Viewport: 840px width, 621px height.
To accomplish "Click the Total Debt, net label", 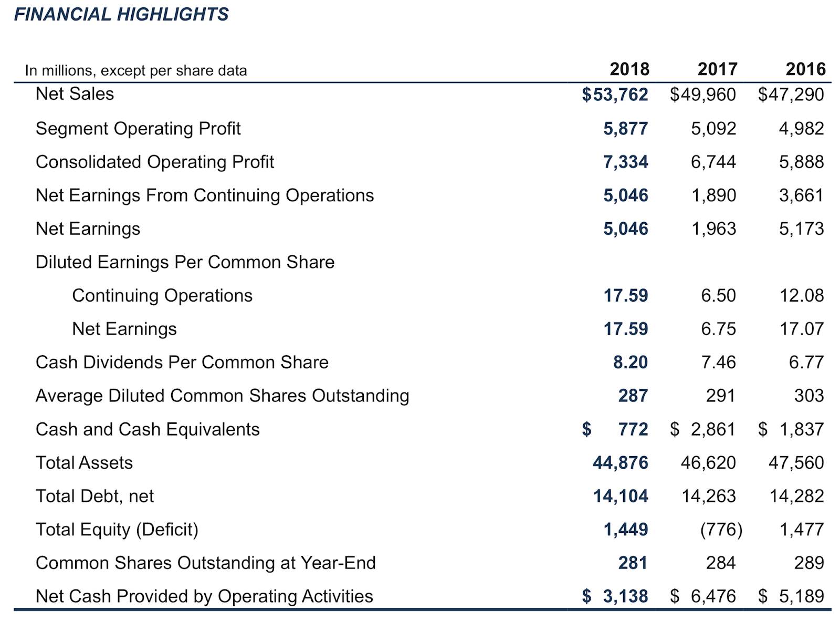I will pyautogui.click(x=94, y=496).
